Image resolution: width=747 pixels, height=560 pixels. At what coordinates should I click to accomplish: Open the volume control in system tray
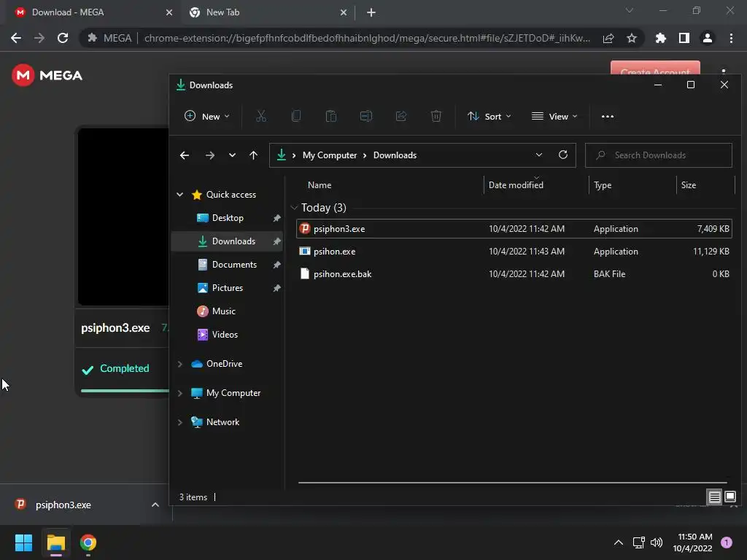(x=657, y=542)
